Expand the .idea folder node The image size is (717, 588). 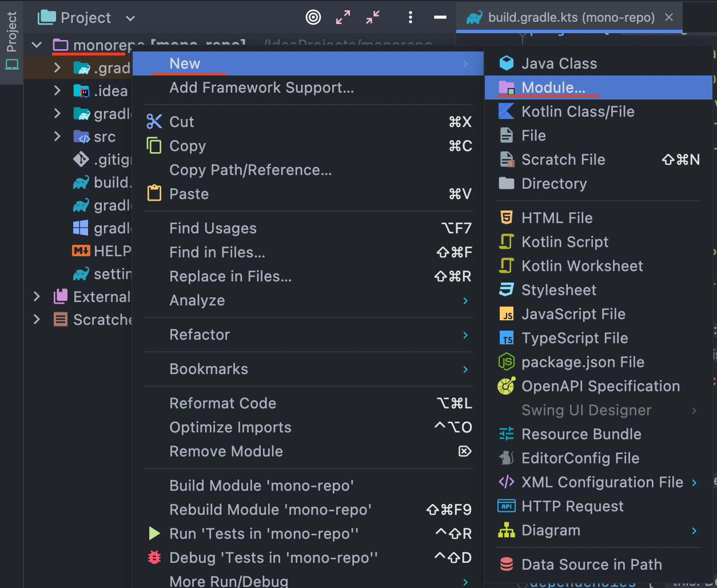pyautogui.click(x=57, y=90)
